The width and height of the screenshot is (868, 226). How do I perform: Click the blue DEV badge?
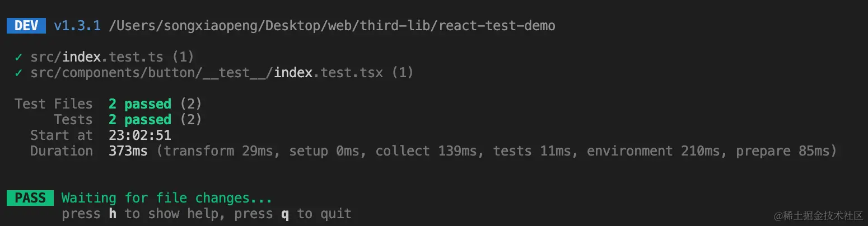(26, 26)
